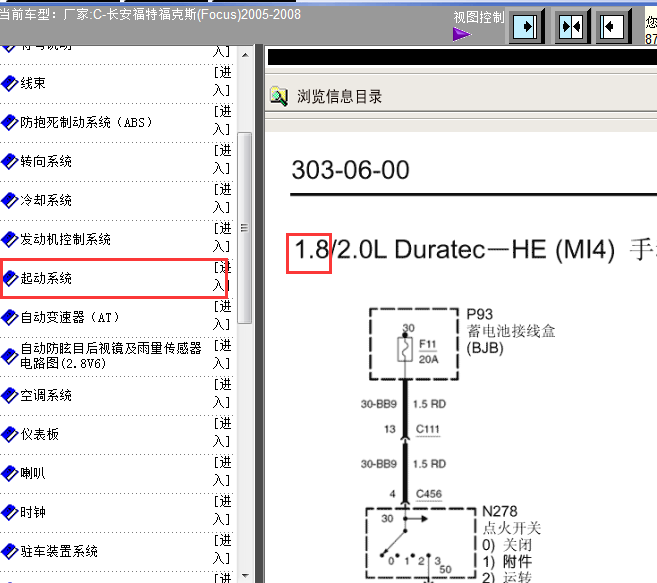The width and height of the screenshot is (657, 583).
Task: Click the book icon beside 转向系统
Action: (x=9, y=161)
